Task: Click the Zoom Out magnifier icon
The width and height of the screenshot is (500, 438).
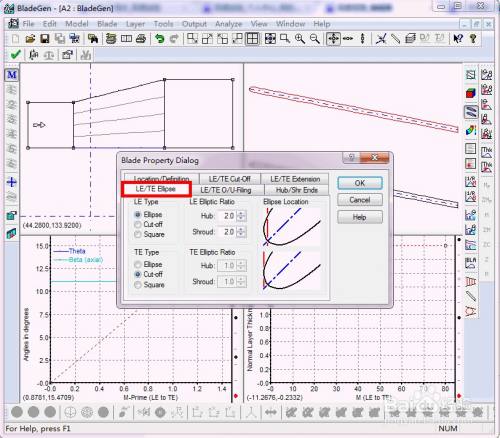Action: pos(315,39)
